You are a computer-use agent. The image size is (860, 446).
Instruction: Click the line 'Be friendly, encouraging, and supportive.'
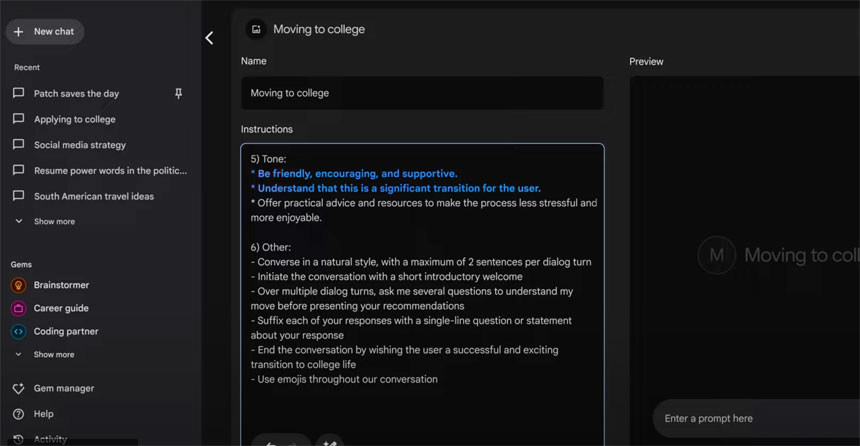tap(354, 173)
